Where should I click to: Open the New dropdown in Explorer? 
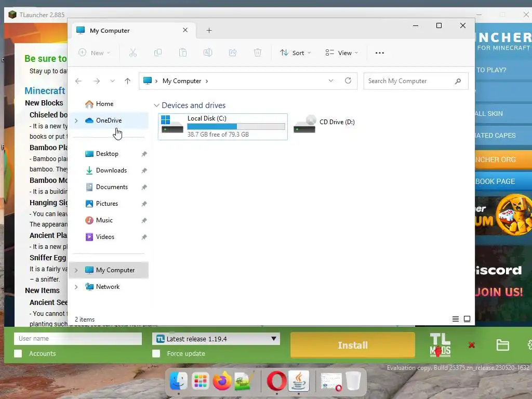click(95, 52)
